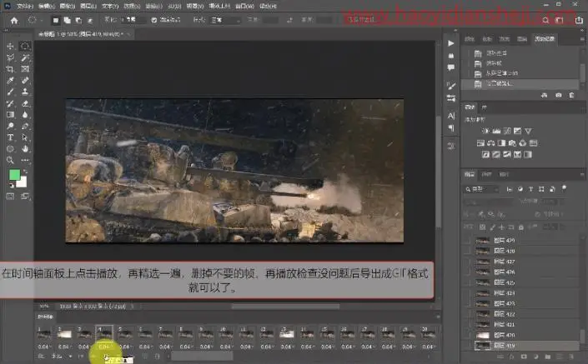Viewport: 588px width, 364px height.
Task: Select the Lasso tool
Action: tap(11, 57)
